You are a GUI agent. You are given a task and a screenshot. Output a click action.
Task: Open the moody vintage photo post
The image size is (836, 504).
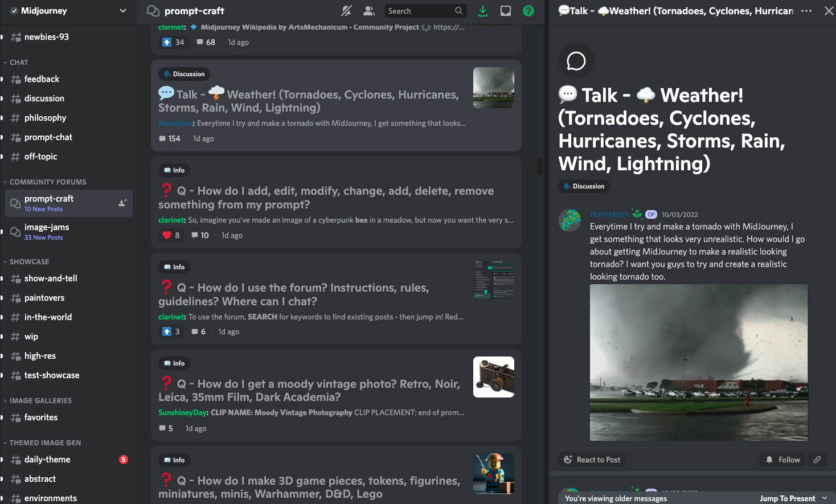tap(336, 395)
